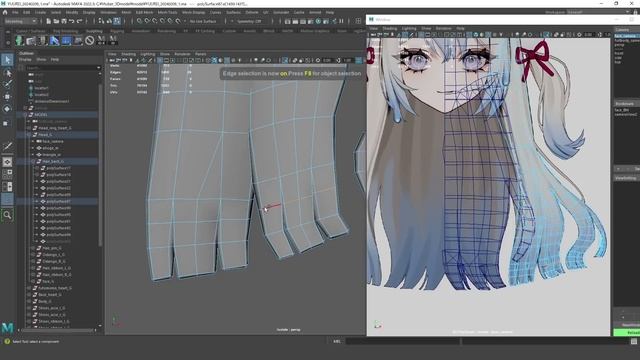This screenshot has height=360, width=640.
Task: Activate the Lasso Select tool
Action: click(7, 73)
